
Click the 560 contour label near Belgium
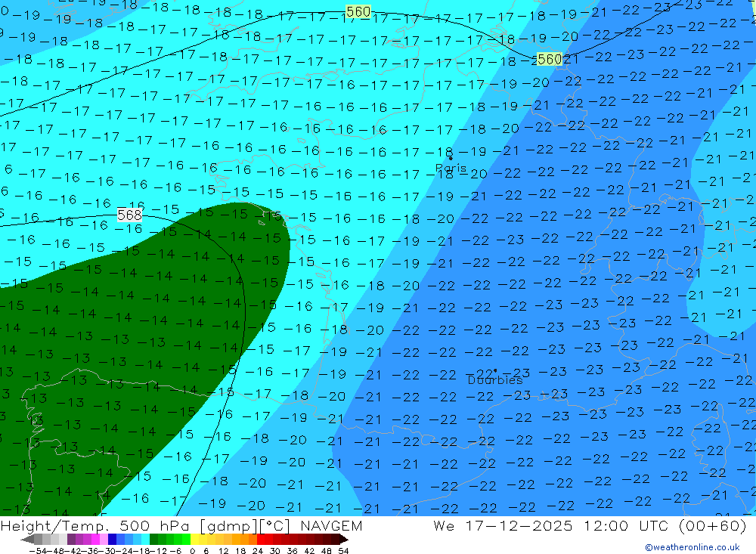(549, 59)
